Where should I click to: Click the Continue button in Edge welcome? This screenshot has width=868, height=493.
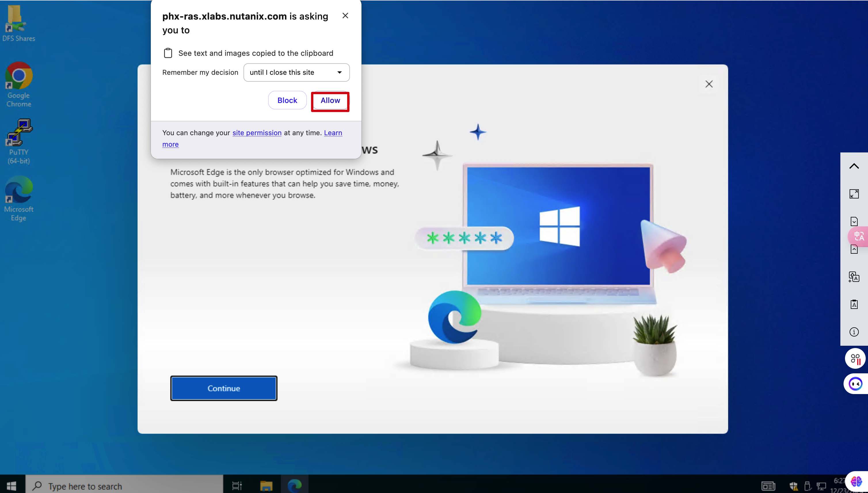224,388
